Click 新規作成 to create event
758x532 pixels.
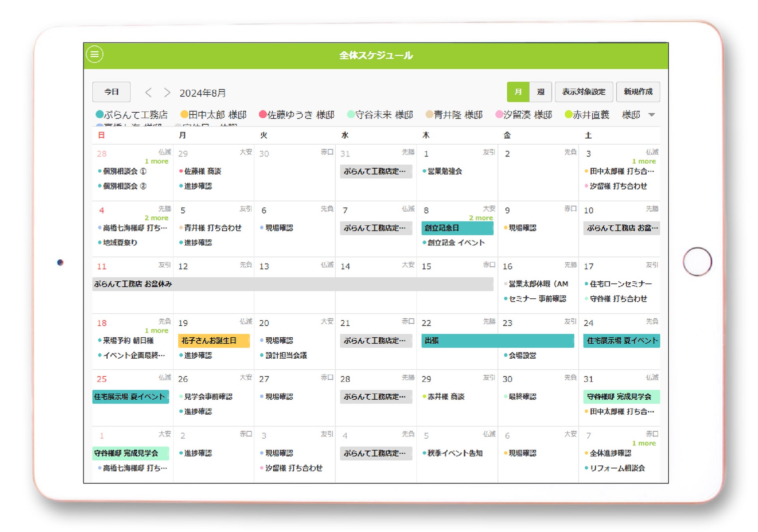click(637, 92)
